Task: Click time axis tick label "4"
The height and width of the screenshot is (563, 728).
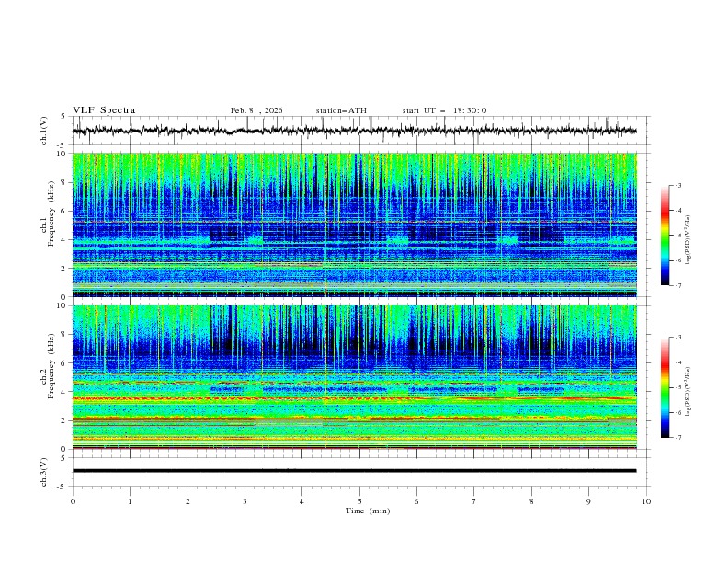Action: (301, 501)
